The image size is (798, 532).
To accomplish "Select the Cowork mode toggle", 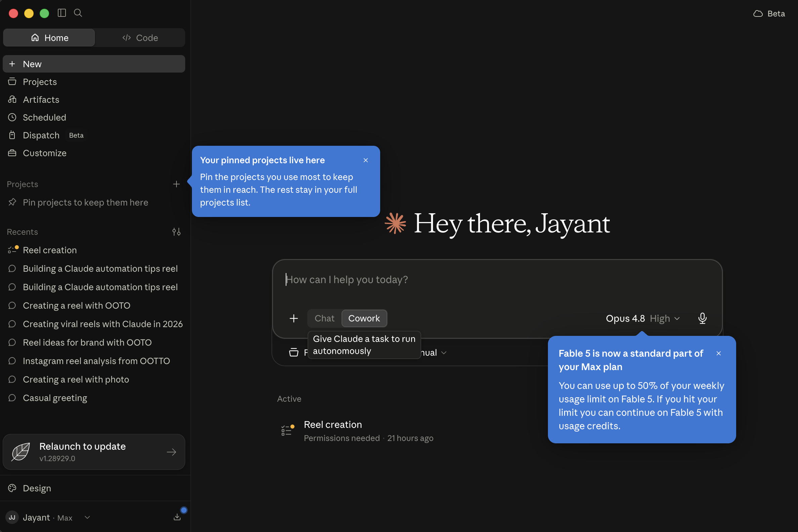I will [364, 319].
